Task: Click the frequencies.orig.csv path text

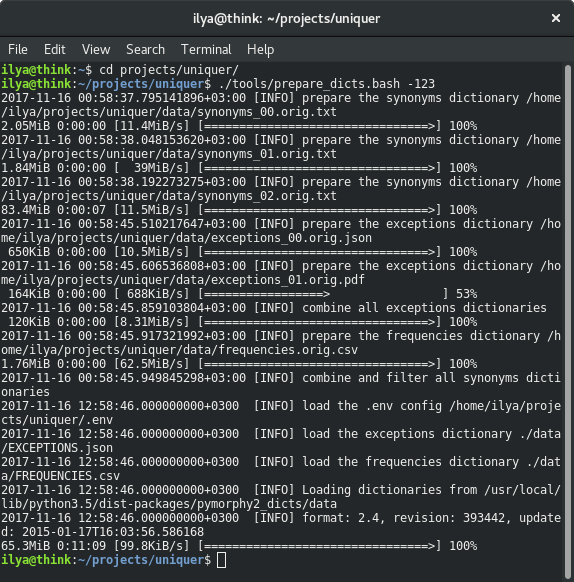Action: click(288, 350)
